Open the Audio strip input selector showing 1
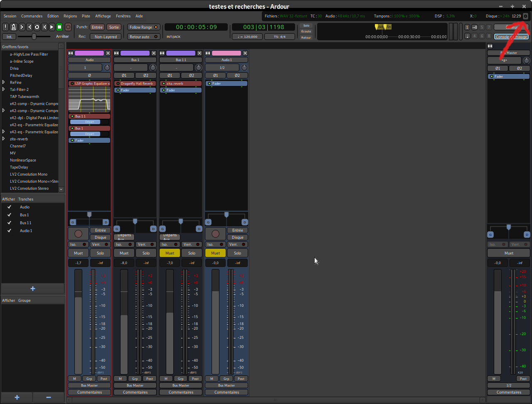 click(x=85, y=68)
